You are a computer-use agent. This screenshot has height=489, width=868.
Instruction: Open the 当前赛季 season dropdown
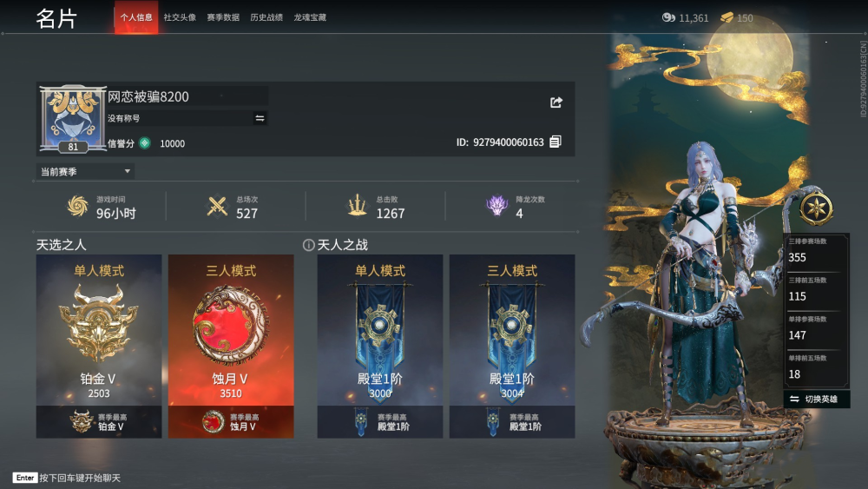click(85, 172)
